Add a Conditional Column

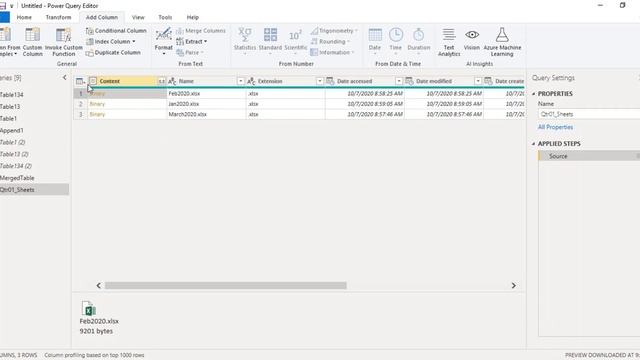[x=116, y=31]
